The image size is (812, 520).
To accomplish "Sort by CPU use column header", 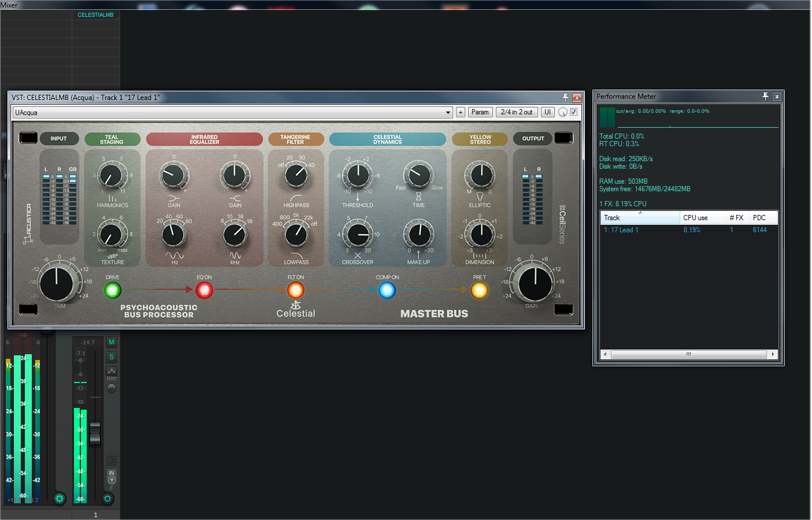I will tap(702, 218).
